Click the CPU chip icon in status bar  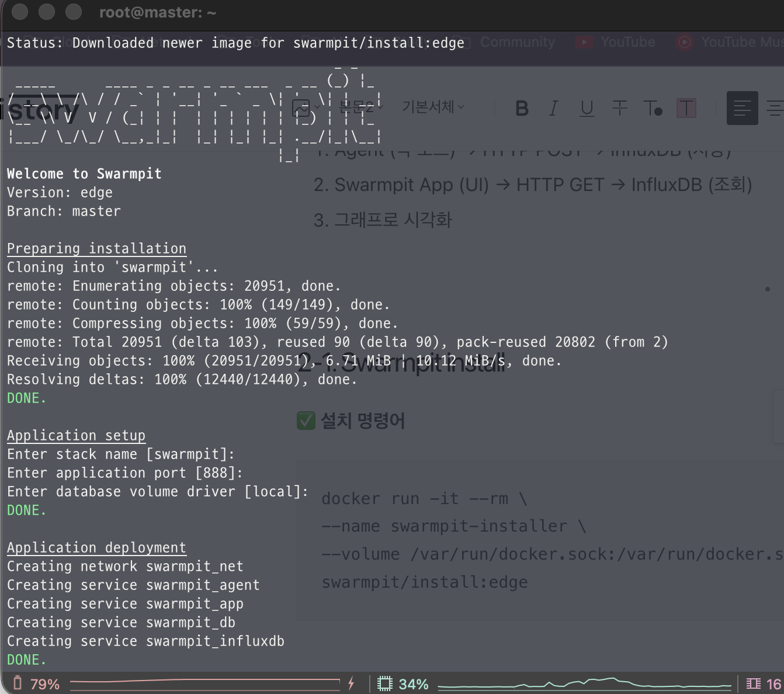tap(385, 683)
